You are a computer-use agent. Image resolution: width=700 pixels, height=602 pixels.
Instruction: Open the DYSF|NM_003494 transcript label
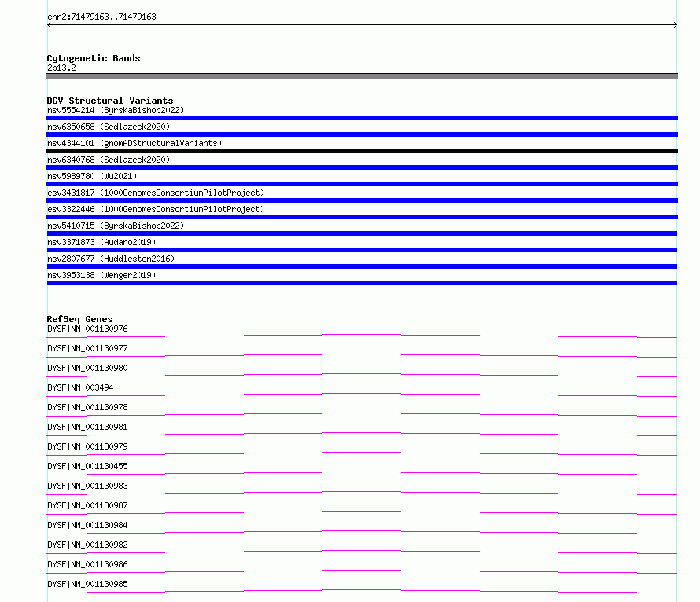[x=80, y=387]
